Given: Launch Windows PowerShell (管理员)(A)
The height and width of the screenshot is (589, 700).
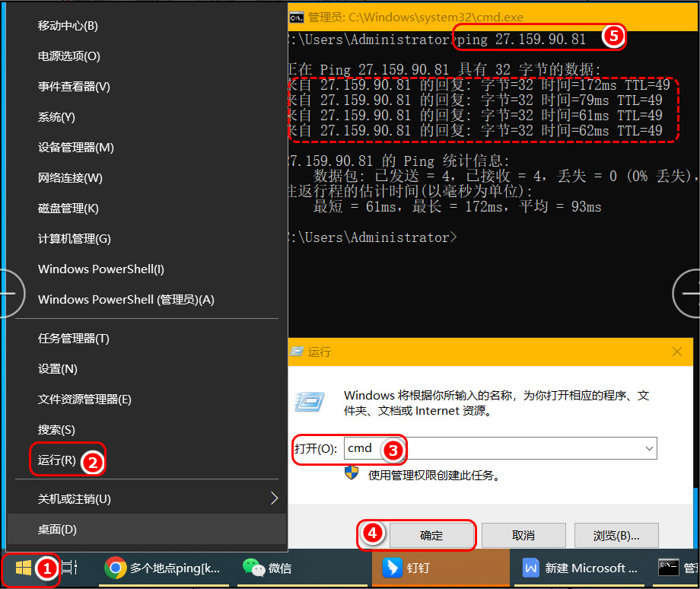Looking at the screenshot, I should point(126,300).
